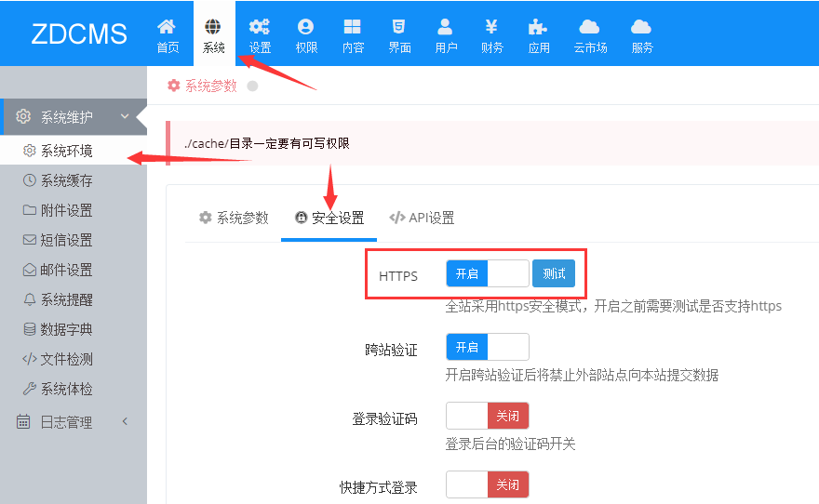
Task: Open the 设置 gears icon
Action: click(x=260, y=26)
